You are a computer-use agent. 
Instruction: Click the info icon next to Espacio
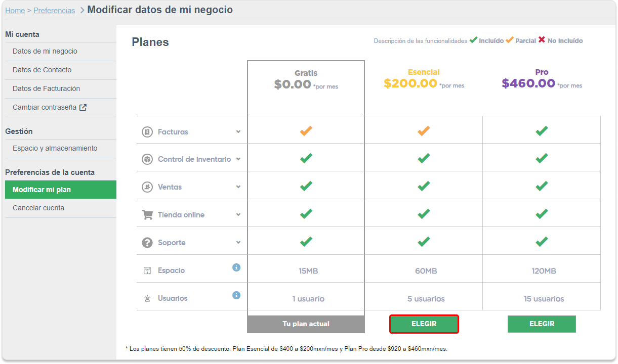point(236,267)
